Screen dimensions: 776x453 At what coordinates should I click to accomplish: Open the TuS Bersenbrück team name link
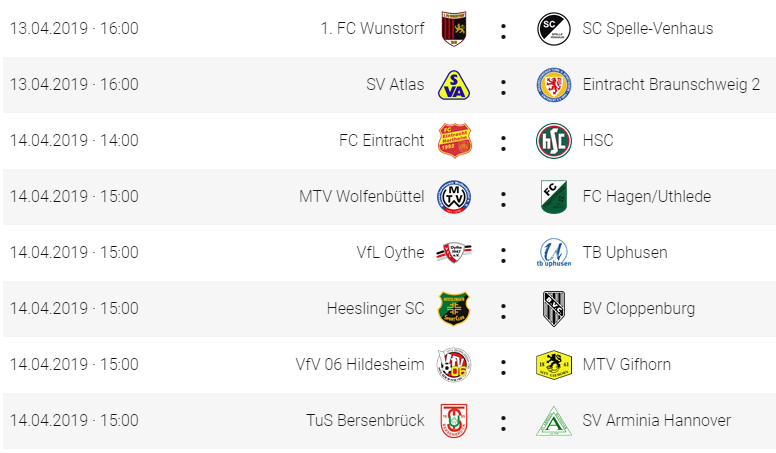365,420
